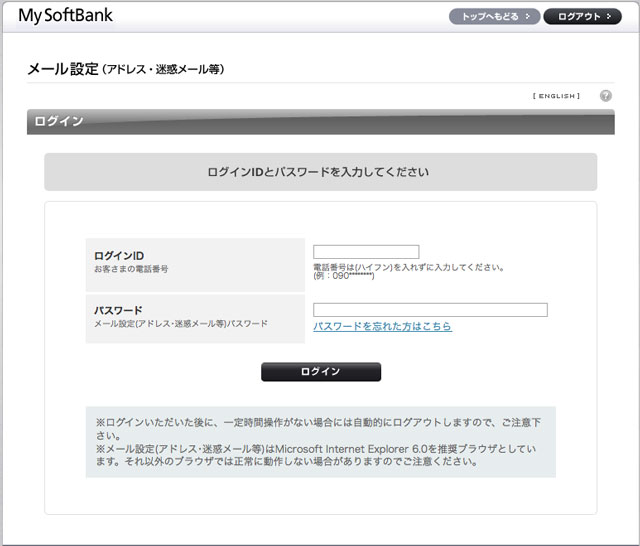Viewport: 640px width, 546px height.
Task: Focus the パスワード input field
Action: click(x=430, y=310)
